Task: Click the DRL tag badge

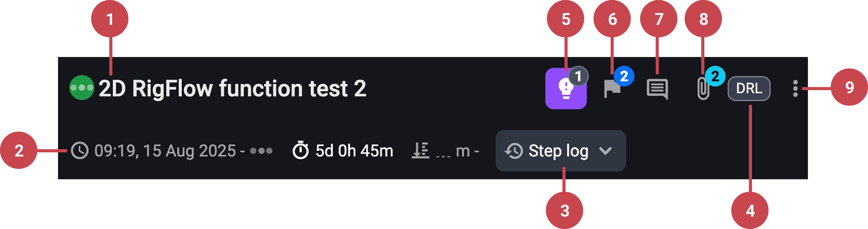Action: click(749, 89)
